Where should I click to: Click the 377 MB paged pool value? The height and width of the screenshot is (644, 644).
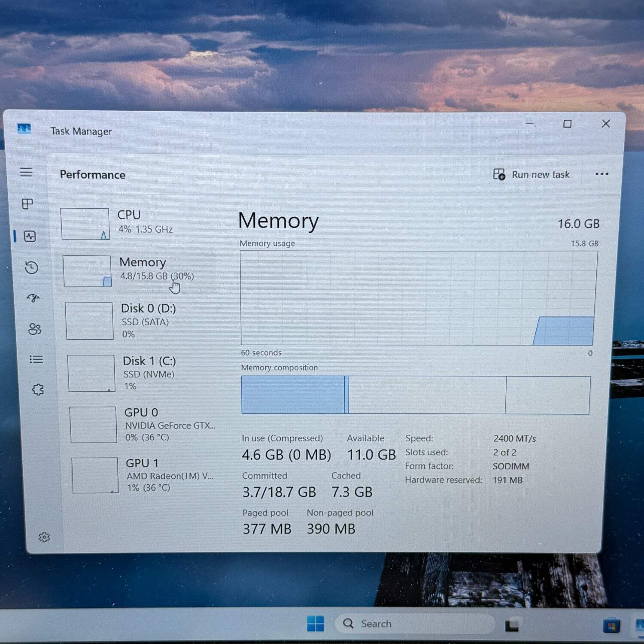[267, 529]
